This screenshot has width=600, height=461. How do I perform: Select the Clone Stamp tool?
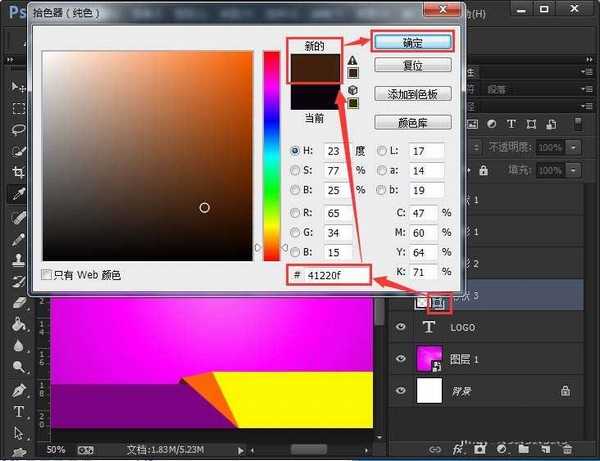tap(18, 259)
